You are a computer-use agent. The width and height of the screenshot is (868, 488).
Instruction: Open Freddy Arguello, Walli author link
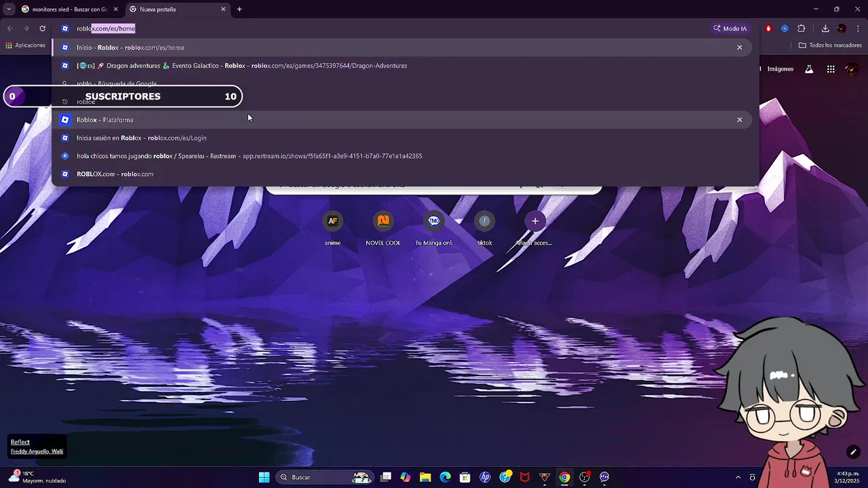[37, 451]
